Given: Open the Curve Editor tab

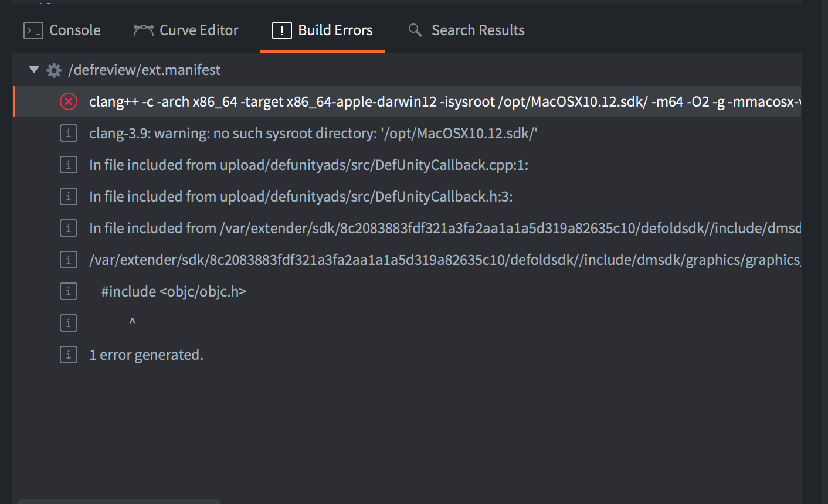Looking at the screenshot, I should pos(186,29).
